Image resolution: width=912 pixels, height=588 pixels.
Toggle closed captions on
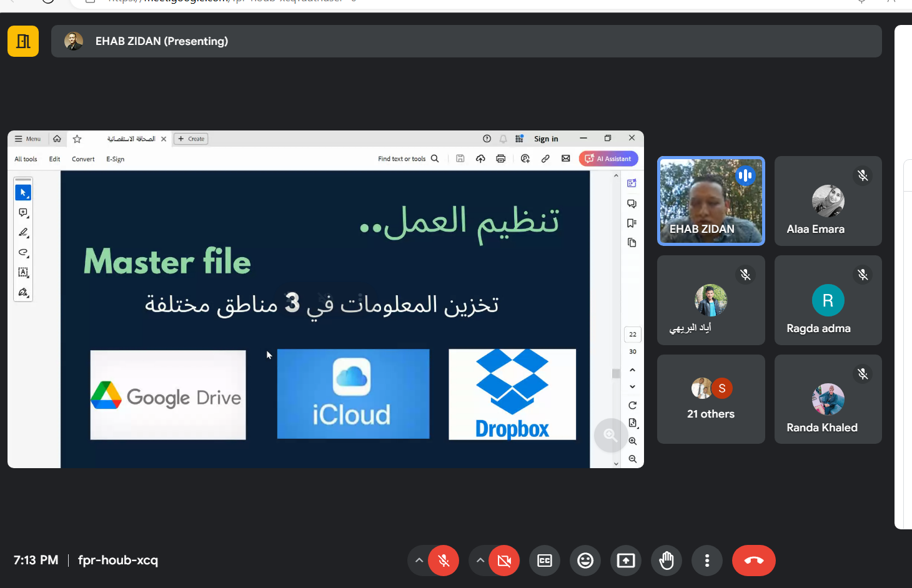click(x=545, y=561)
